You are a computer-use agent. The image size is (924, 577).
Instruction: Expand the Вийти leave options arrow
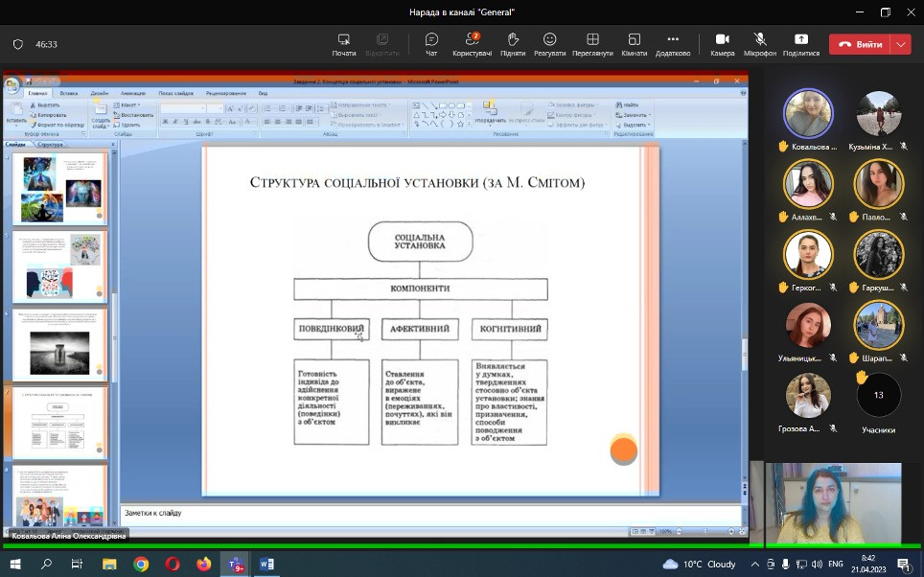900,44
